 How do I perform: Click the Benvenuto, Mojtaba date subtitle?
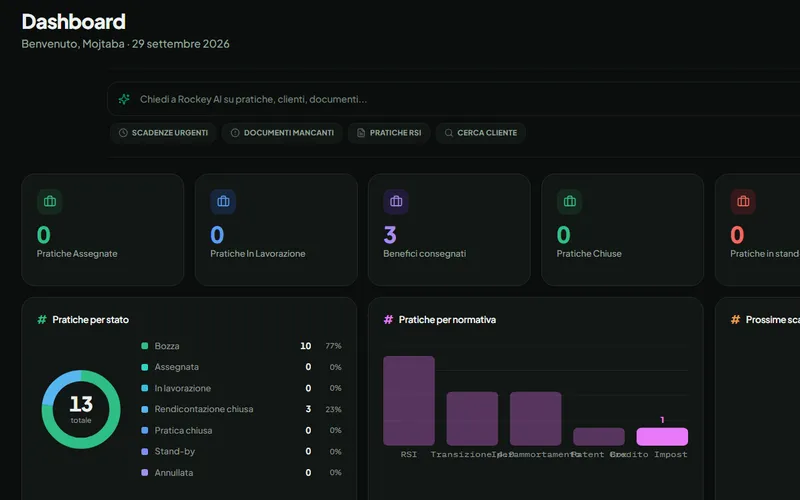tap(126, 44)
